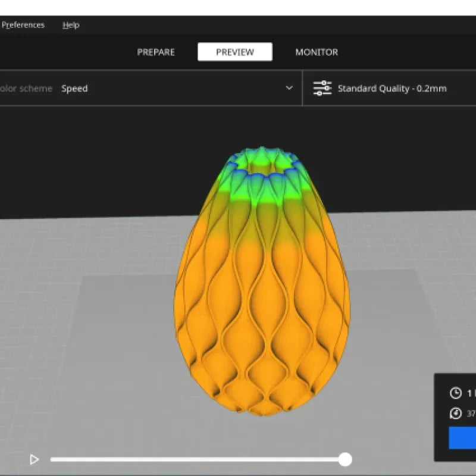The height and width of the screenshot is (476, 476).
Task: Select the PREVIEW stage tab
Action: pyautogui.click(x=235, y=52)
